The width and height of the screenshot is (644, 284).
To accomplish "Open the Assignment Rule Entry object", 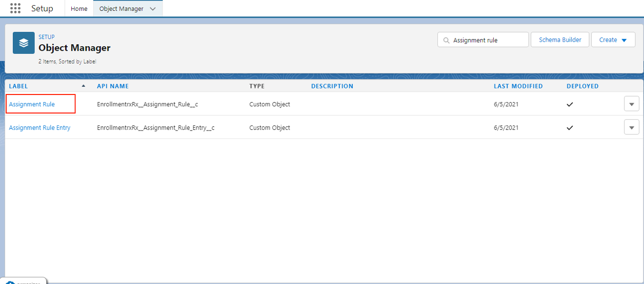I will (x=39, y=128).
